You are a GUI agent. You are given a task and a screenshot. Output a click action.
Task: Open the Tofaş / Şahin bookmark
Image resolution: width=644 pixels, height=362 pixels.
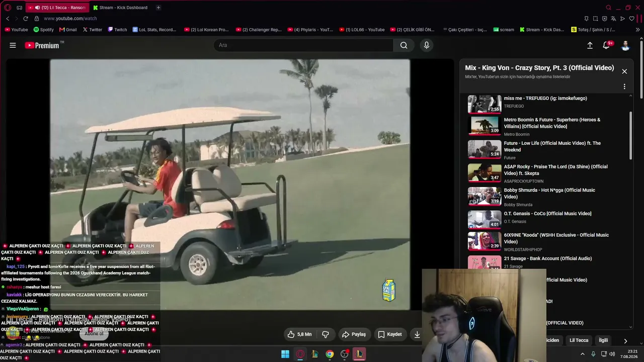click(x=593, y=30)
